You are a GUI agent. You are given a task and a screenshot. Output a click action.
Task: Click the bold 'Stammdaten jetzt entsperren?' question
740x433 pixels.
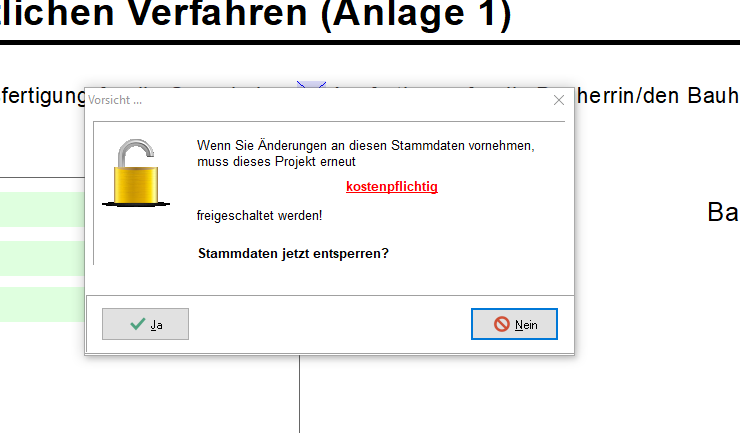(293, 253)
